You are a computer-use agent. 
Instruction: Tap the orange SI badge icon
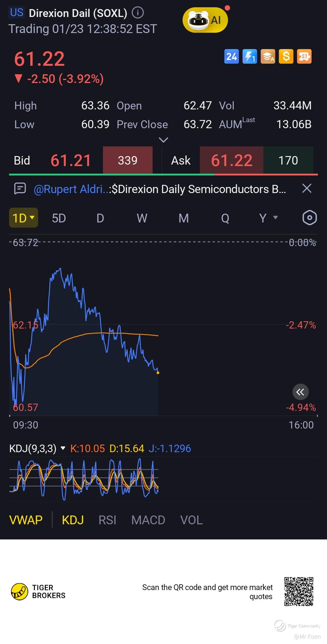[304, 56]
